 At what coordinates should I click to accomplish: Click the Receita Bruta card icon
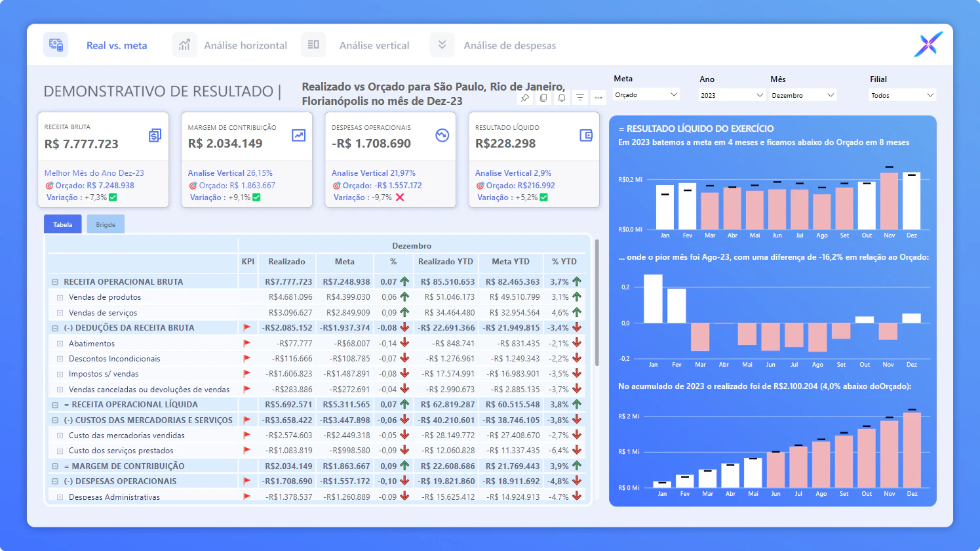pos(155,135)
